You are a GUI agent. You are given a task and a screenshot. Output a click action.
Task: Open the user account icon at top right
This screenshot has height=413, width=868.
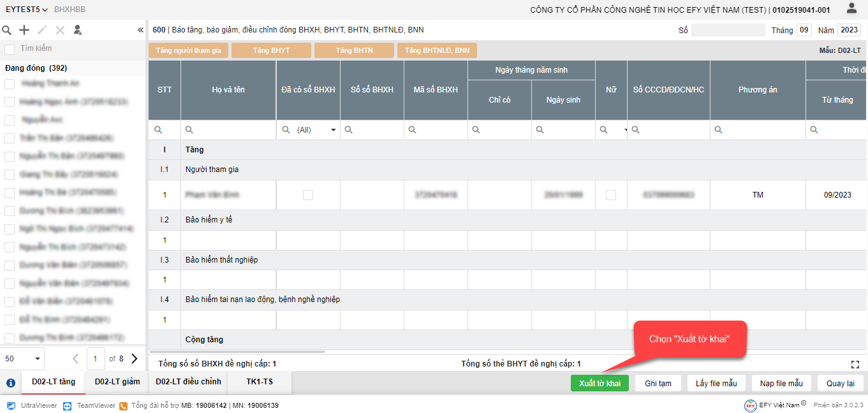pyautogui.click(x=851, y=8)
